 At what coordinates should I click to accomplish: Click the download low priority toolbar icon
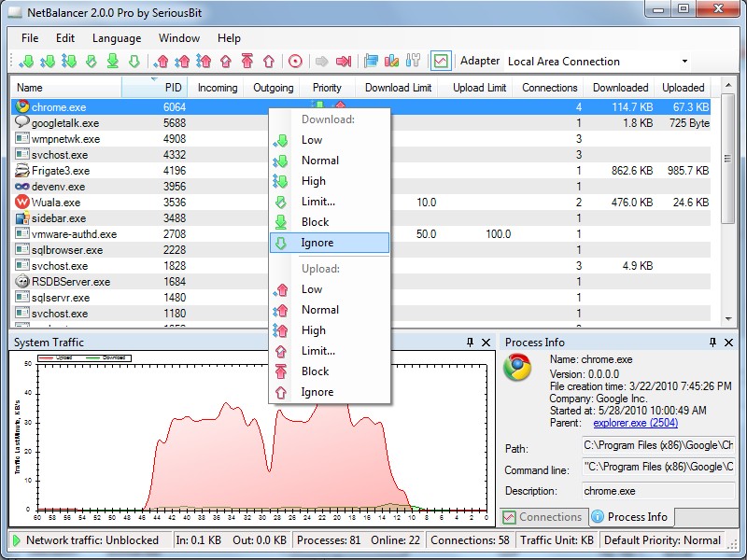(25, 62)
